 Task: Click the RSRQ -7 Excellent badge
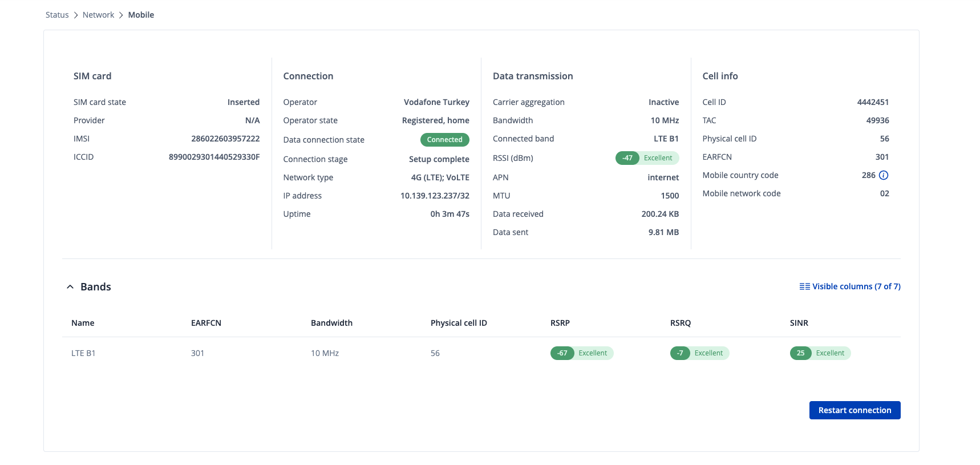point(699,353)
